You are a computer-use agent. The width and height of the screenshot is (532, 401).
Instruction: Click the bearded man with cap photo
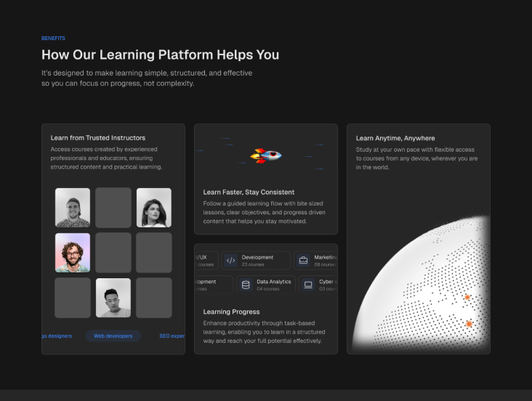73,208
